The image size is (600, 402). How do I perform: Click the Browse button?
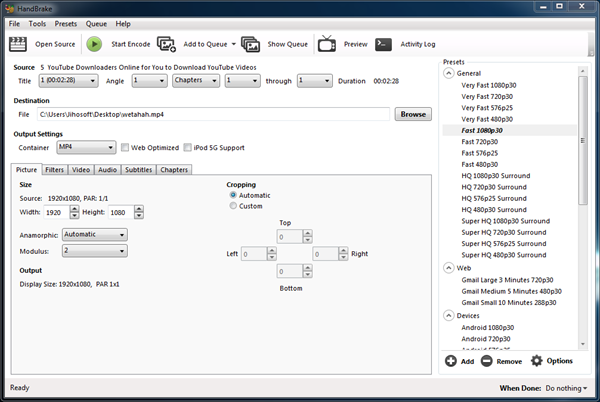click(413, 114)
